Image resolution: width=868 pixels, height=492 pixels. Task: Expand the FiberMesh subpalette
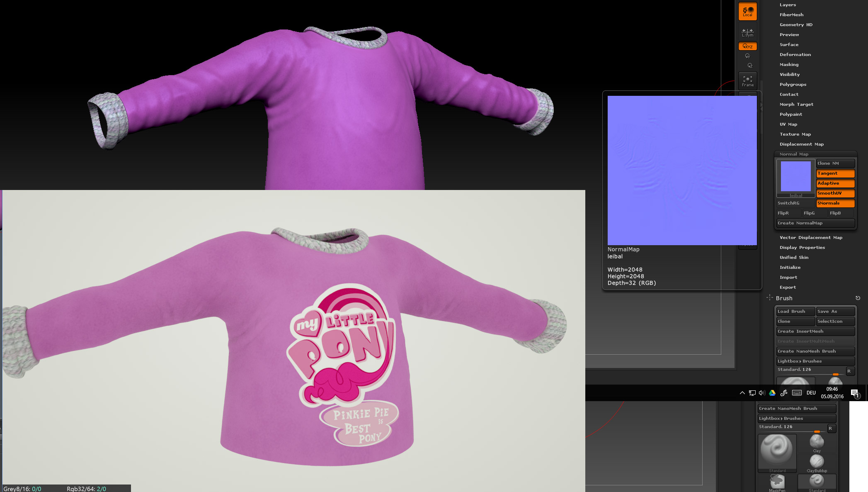point(791,15)
